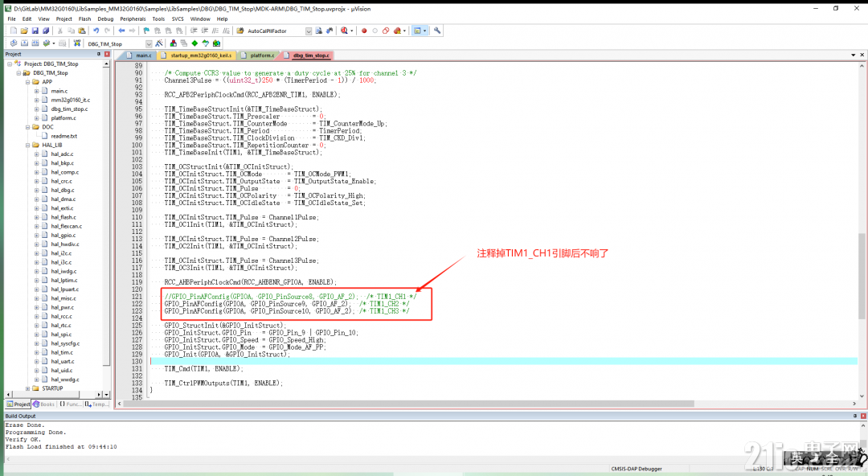
Task: Open Manage Run-Time Environment green diamond
Action: 194,43
